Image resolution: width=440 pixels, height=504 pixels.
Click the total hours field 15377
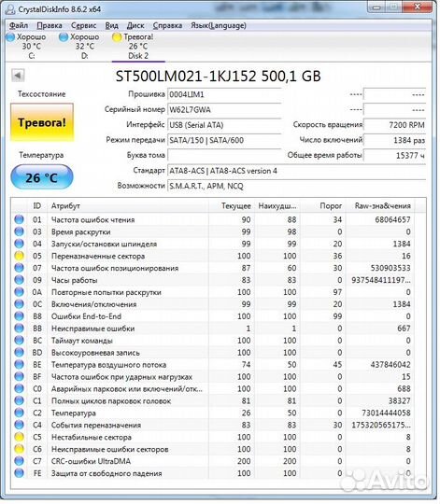pyautogui.click(x=394, y=155)
